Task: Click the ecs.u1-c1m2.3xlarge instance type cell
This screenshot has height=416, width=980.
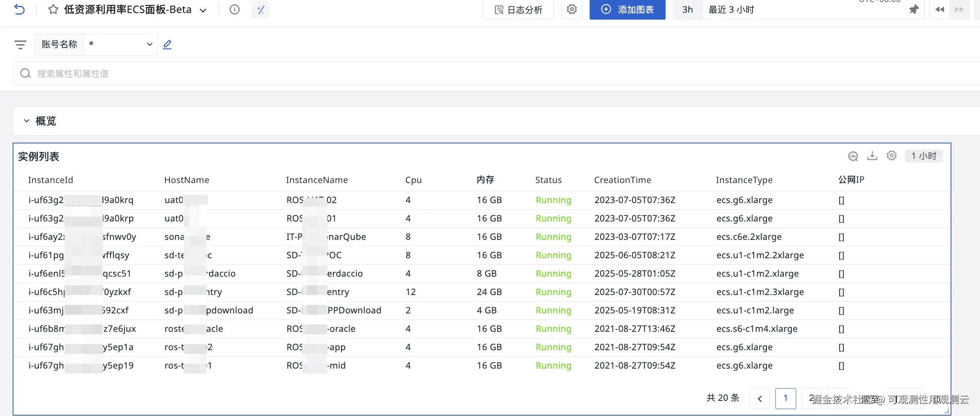Action: (x=760, y=292)
